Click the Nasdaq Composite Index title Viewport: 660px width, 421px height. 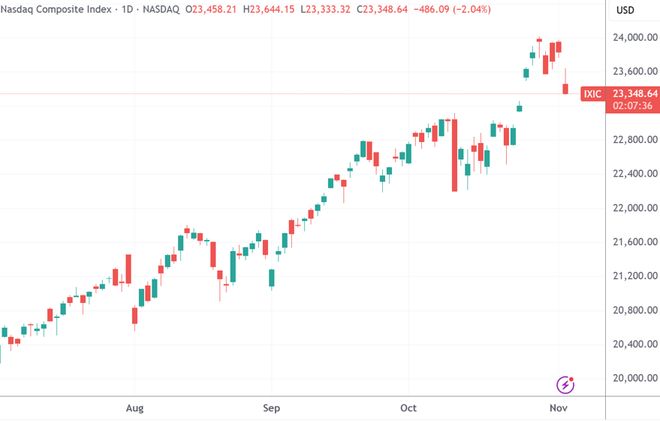click(61, 10)
